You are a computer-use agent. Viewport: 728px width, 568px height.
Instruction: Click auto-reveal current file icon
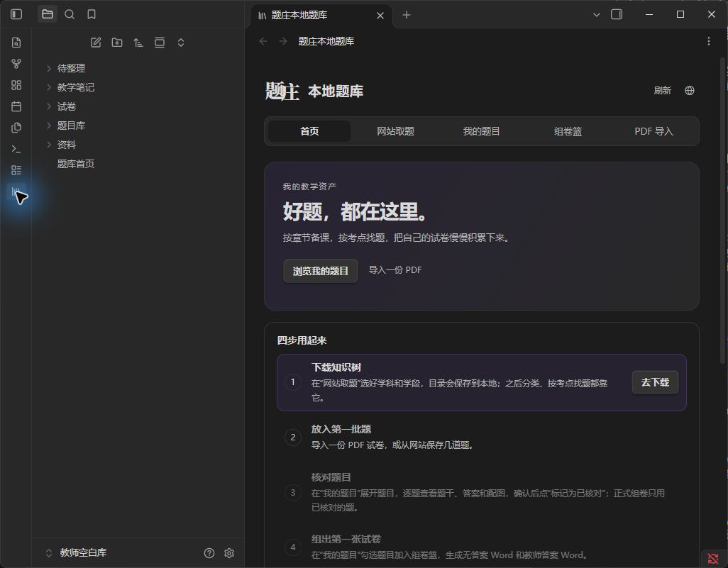(160, 43)
